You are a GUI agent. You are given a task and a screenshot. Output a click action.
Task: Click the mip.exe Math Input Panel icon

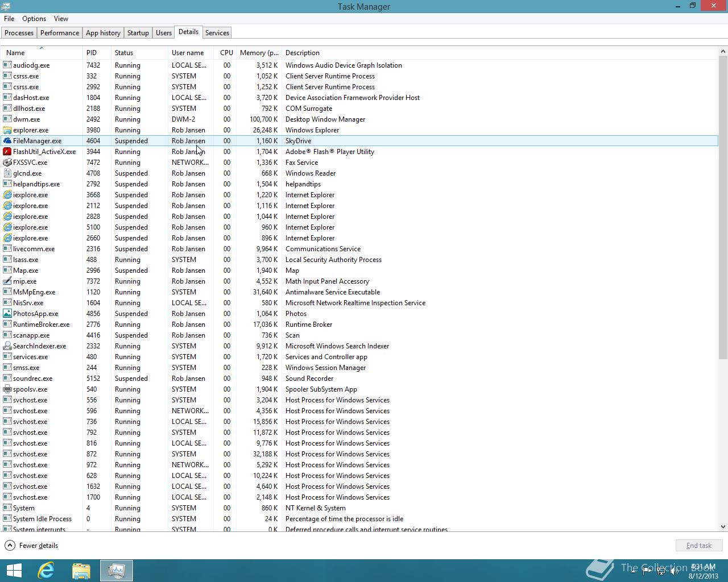pyautogui.click(x=7, y=281)
